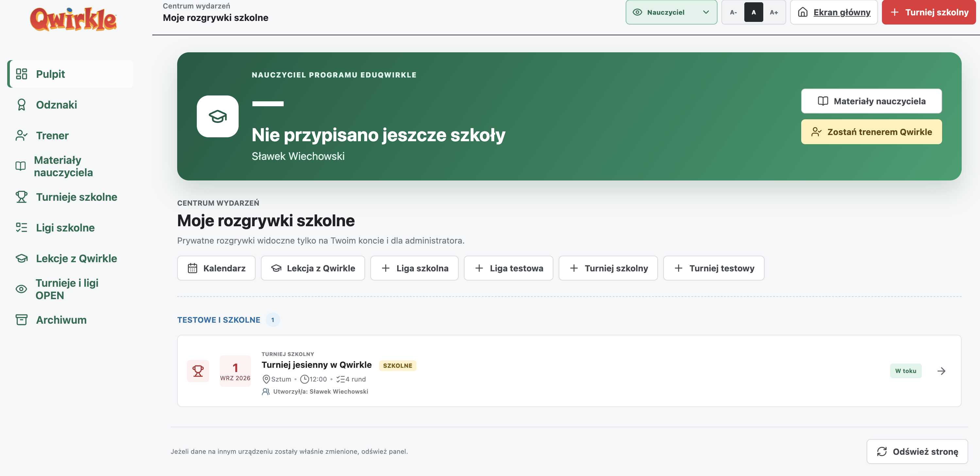Click the plus icon on red Turniej szkolny button

tap(895, 12)
